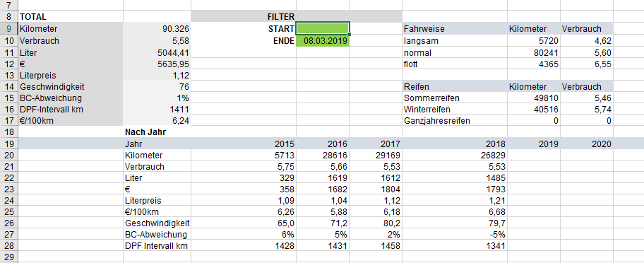Select the 2018 year column header cell
This screenshot has width=644, height=263.
point(455,144)
